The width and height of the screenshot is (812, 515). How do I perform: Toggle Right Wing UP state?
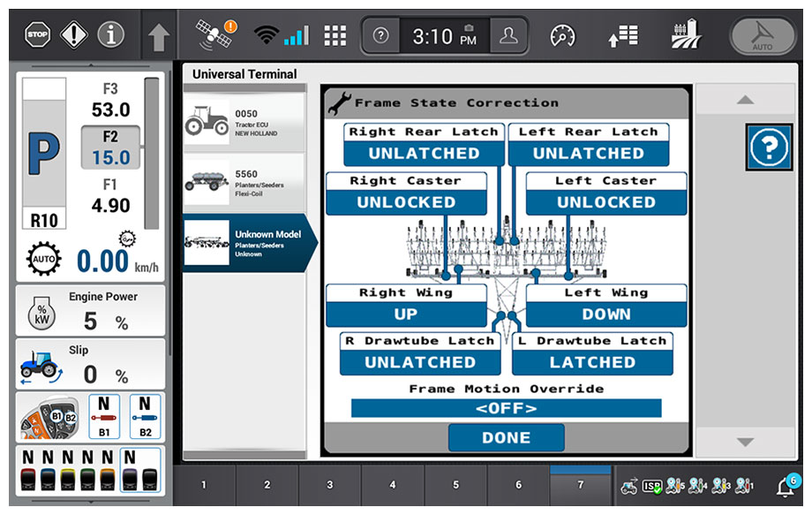point(406,314)
